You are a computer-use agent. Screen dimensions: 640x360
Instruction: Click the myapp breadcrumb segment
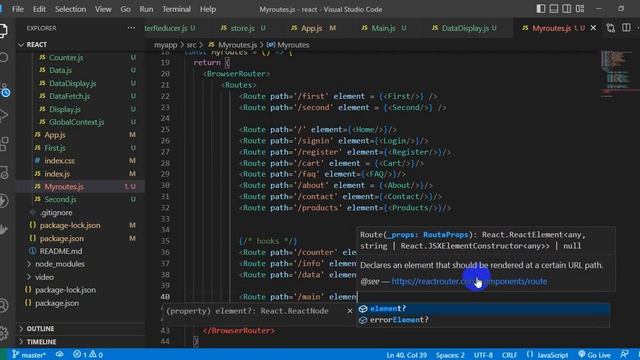tap(165, 45)
